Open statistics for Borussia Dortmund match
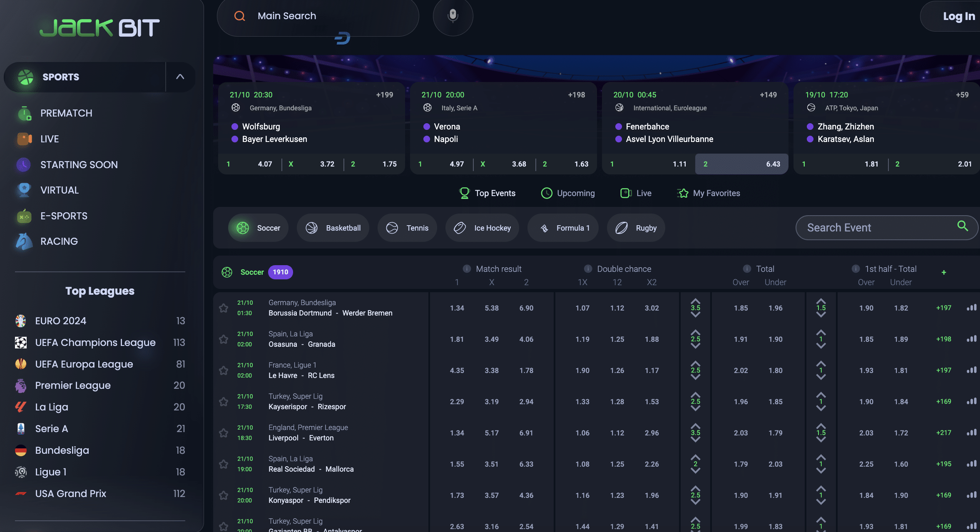The image size is (980, 532). tap(972, 308)
